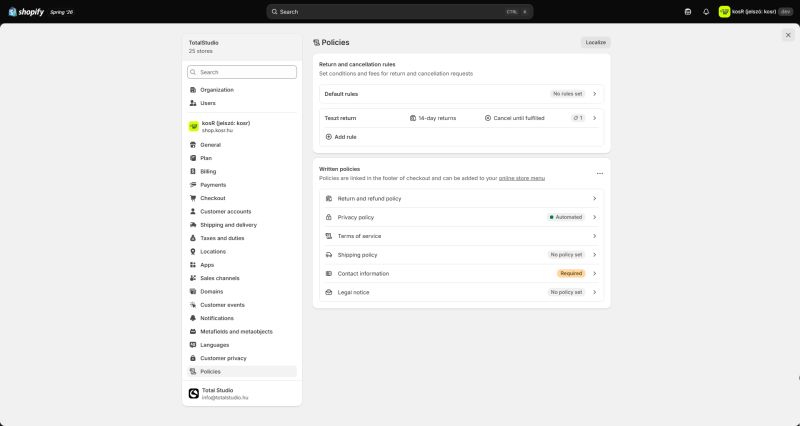Click the TotalStudio 25 stores header
The width and height of the screenshot is (800, 426).
point(242,47)
